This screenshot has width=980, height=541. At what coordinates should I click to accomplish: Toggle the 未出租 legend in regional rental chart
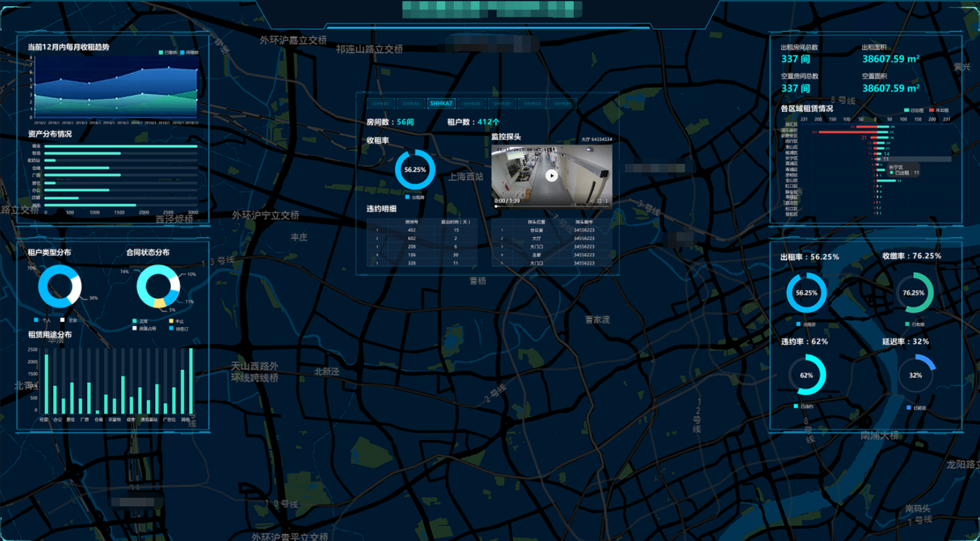point(939,110)
